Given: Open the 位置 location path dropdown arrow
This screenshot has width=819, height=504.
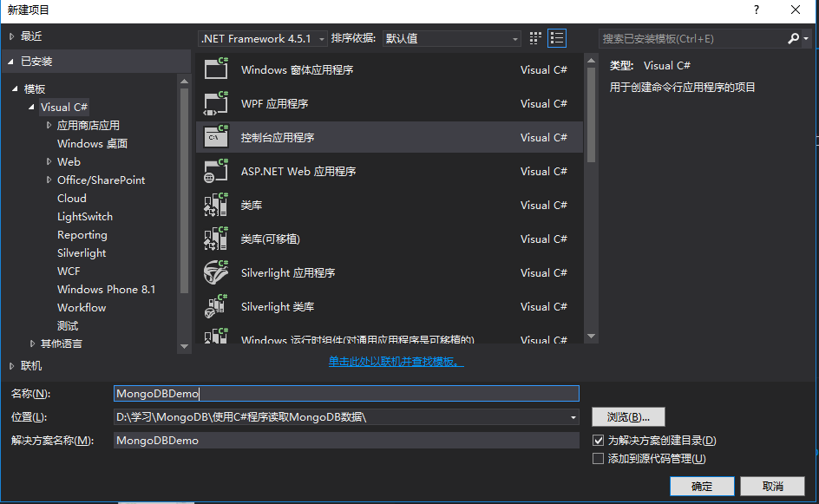Looking at the screenshot, I should [x=573, y=417].
